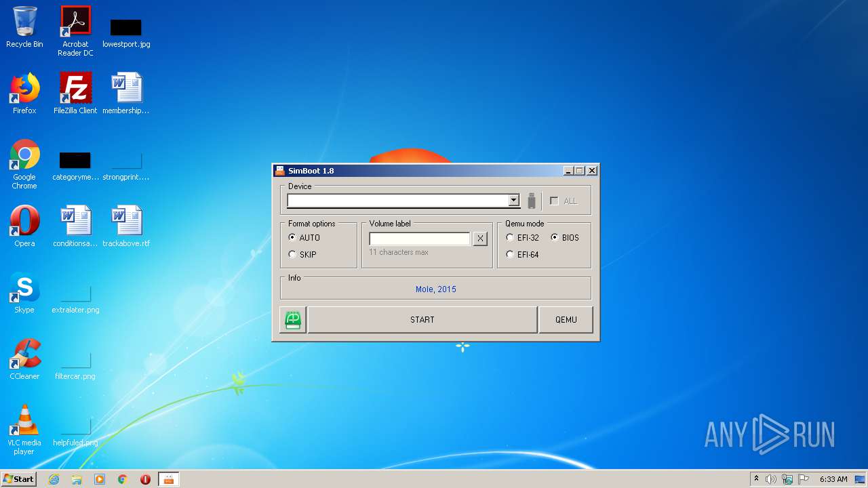
Task: Select filtercar.png desktop file
Action: click(75, 365)
